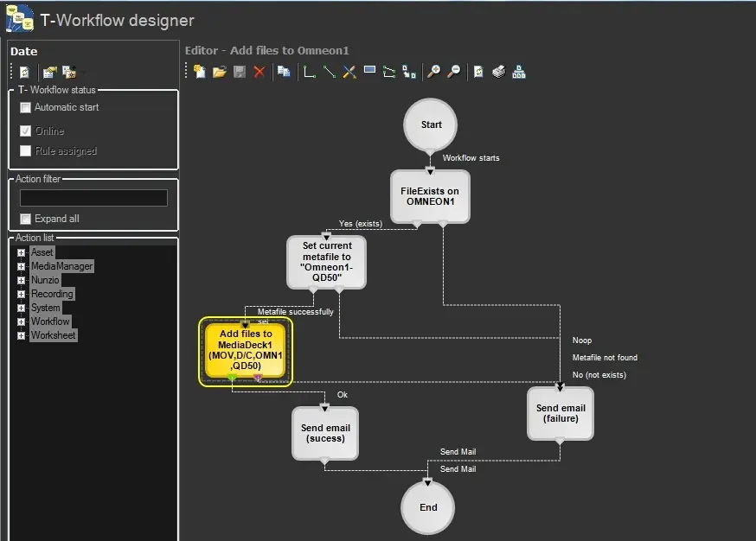Select the FileExists on OMNEON1 node

click(430, 196)
